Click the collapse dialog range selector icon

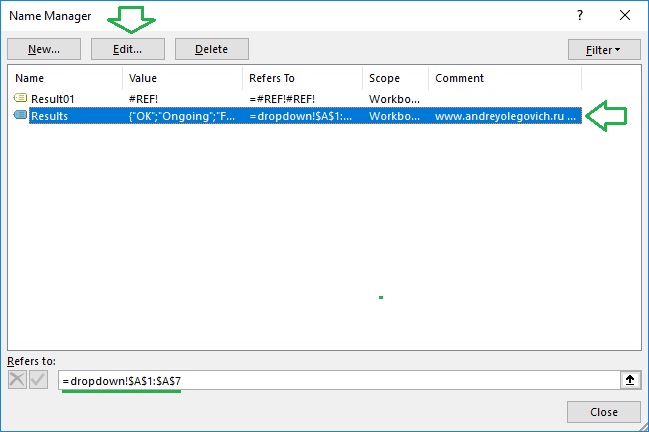coord(630,380)
